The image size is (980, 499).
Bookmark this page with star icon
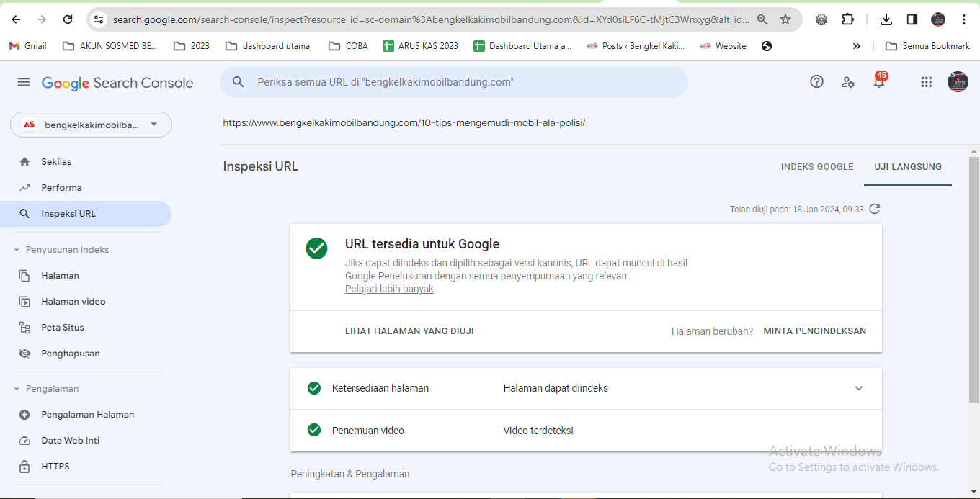pyautogui.click(x=785, y=19)
